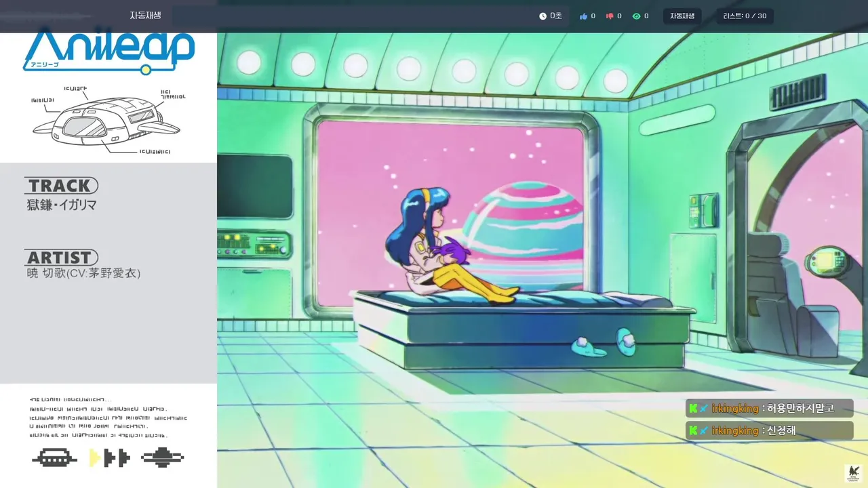Screen dimensions: 868x488
Task: Click the TRACK heading label
Action: pyautogui.click(x=61, y=186)
